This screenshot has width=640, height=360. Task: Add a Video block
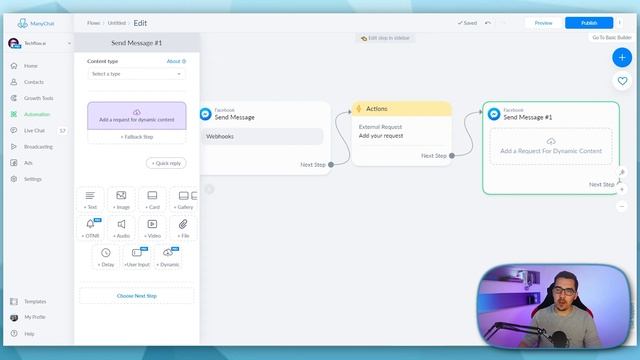click(152, 228)
